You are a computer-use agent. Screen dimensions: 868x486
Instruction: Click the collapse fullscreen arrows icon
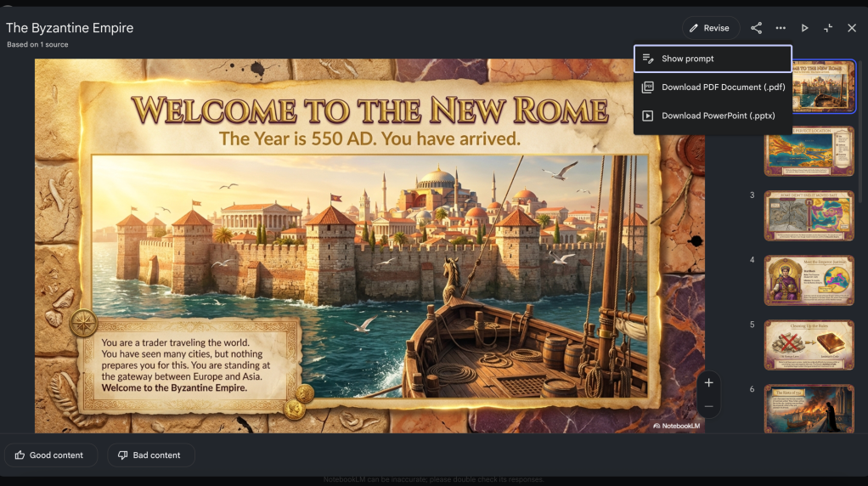pyautogui.click(x=828, y=28)
